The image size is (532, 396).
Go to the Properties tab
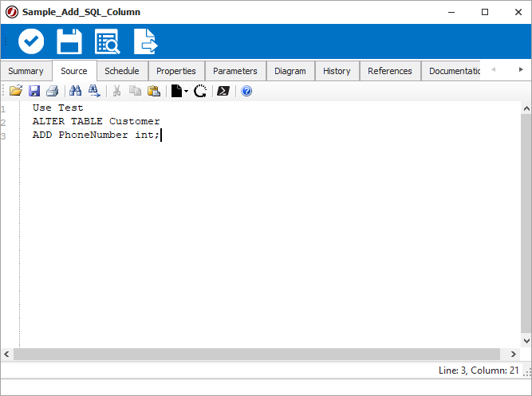[176, 71]
